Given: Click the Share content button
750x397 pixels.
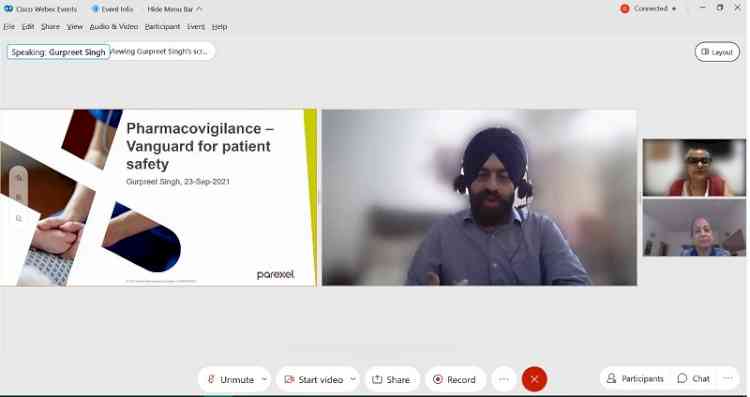Looking at the screenshot, I should (392, 379).
